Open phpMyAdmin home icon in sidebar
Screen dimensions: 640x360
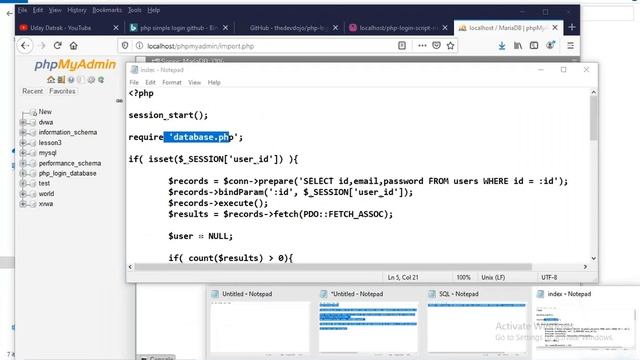tap(51, 80)
